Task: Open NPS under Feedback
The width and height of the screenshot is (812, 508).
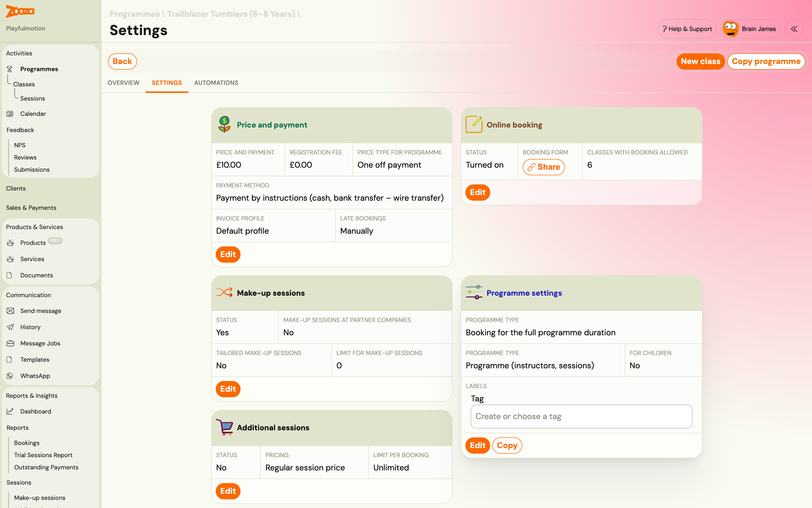Action: coord(20,145)
